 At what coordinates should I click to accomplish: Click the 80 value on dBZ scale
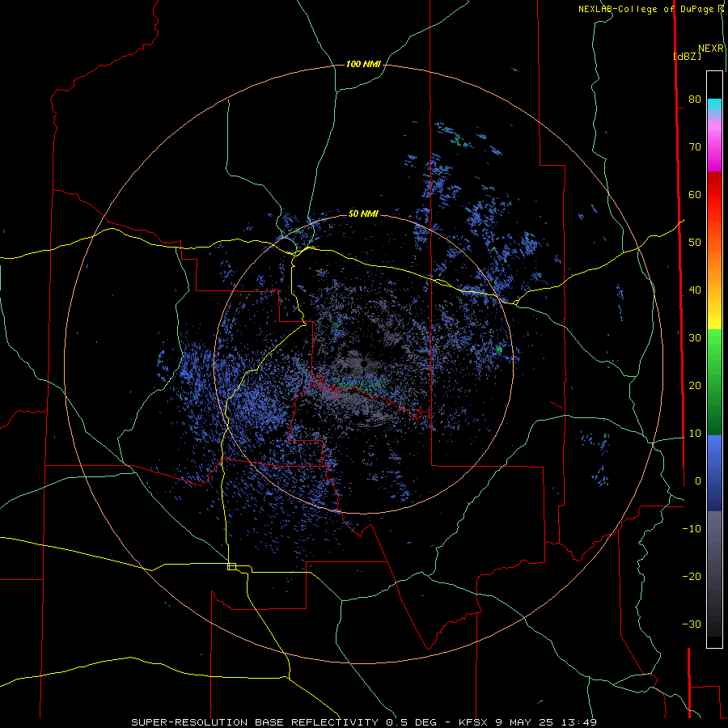click(x=695, y=99)
